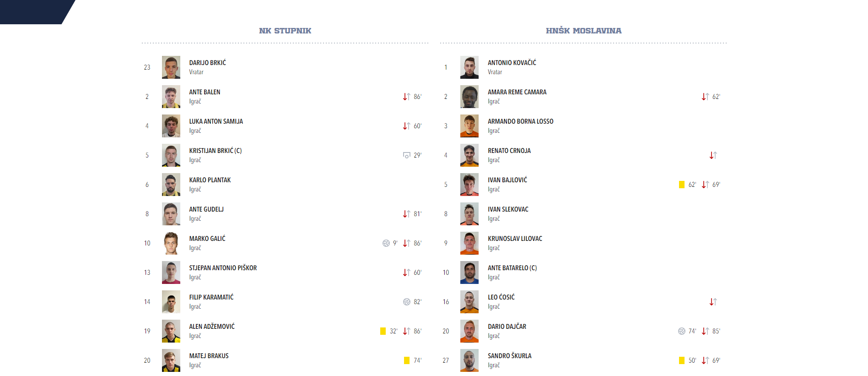Click Filip Karamatić's goal icon
This screenshot has height=376, width=868.
point(406,302)
